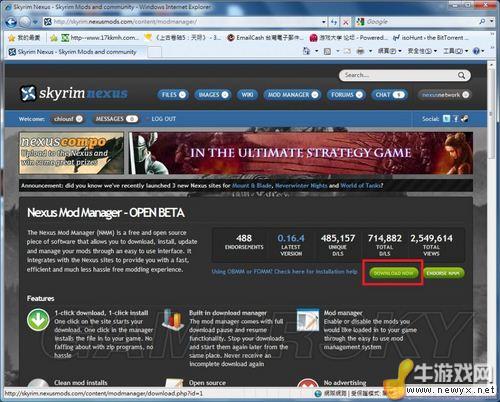Open the recent pages dropdown beside Forward
The height and width of the screenshot is (402, 500).
(35, 22)
